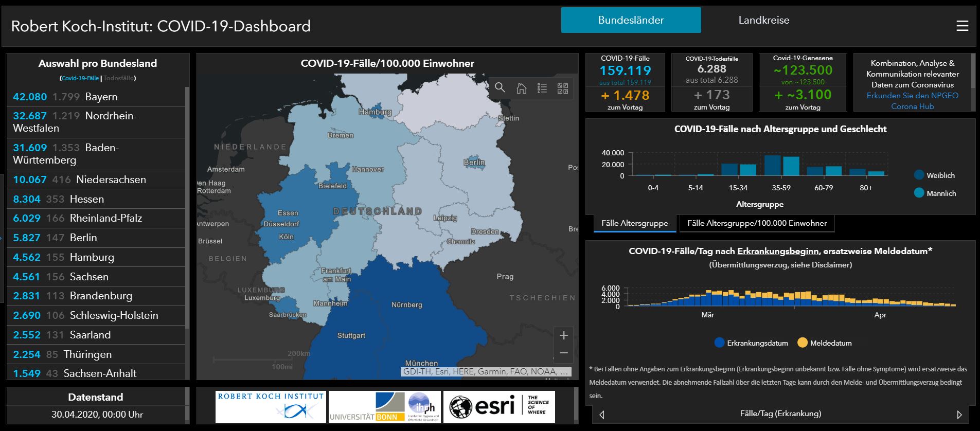The image size is (980, 431).
Task: Click the COVID-19-Fälle 159.119 indicator
Action: pos(625,70)
